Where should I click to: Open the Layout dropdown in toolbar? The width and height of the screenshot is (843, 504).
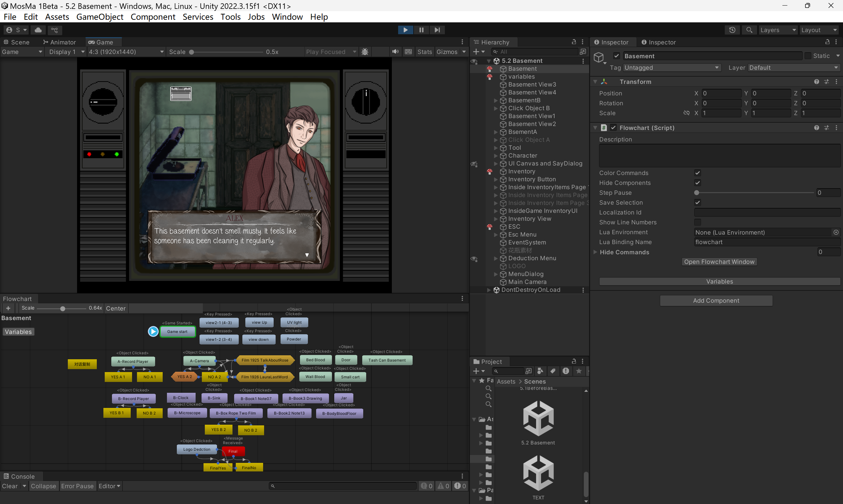[819, 30]
